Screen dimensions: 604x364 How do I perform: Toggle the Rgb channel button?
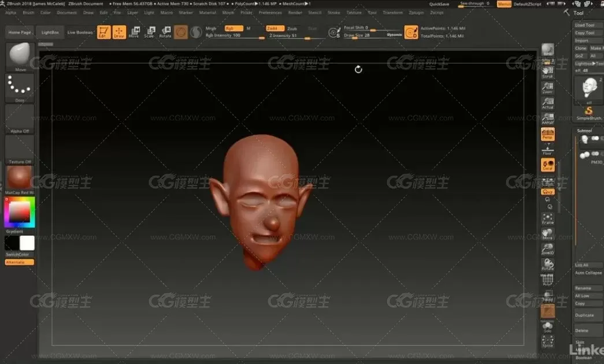[234, 28]
